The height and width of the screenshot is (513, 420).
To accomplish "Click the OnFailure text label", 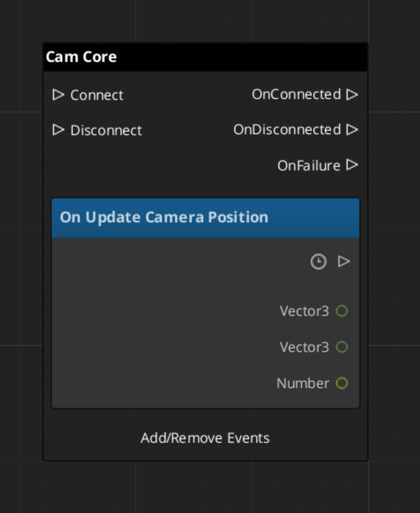I will coord(308,166).
